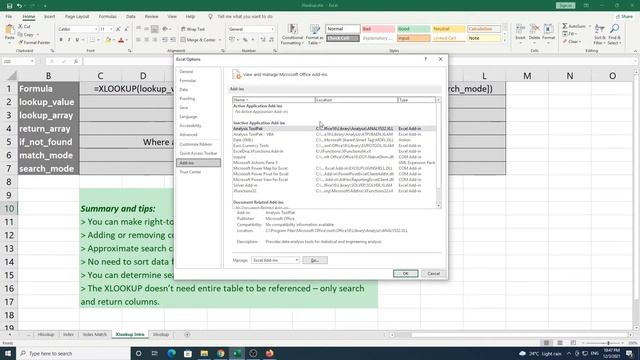Switch to the Insert ribbon tab

coord(49,17)
